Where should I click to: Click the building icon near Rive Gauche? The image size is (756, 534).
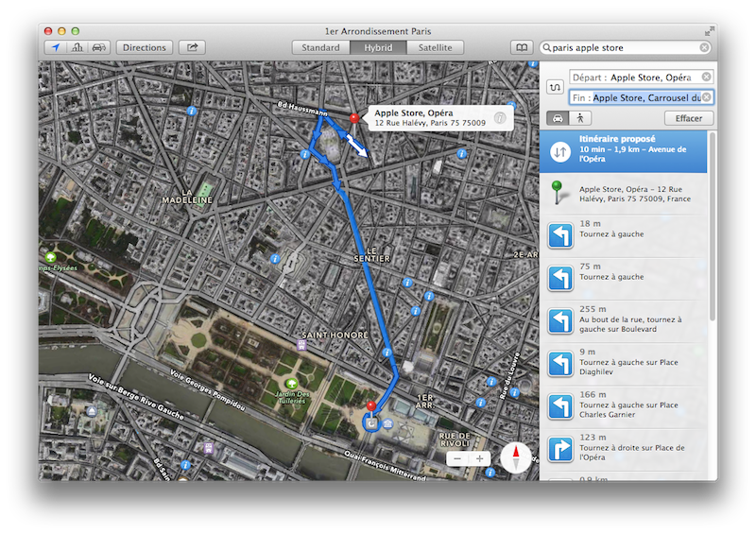pos(92,410)
